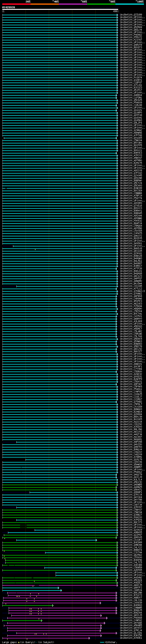The width and height of the screenshot is (146, 644).
Task: Select the UniRef100_C1BF87 hit label
Action: pos(131,82)
